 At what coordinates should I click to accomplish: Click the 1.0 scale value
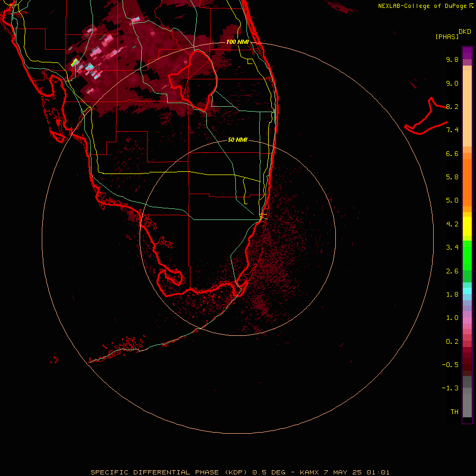coord(452,318)
